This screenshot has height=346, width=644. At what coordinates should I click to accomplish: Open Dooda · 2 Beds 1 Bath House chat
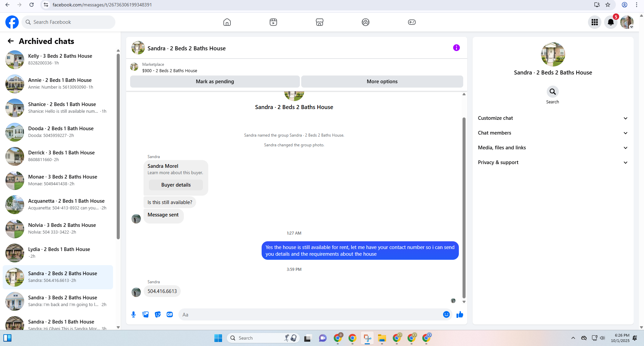point(58,132)
